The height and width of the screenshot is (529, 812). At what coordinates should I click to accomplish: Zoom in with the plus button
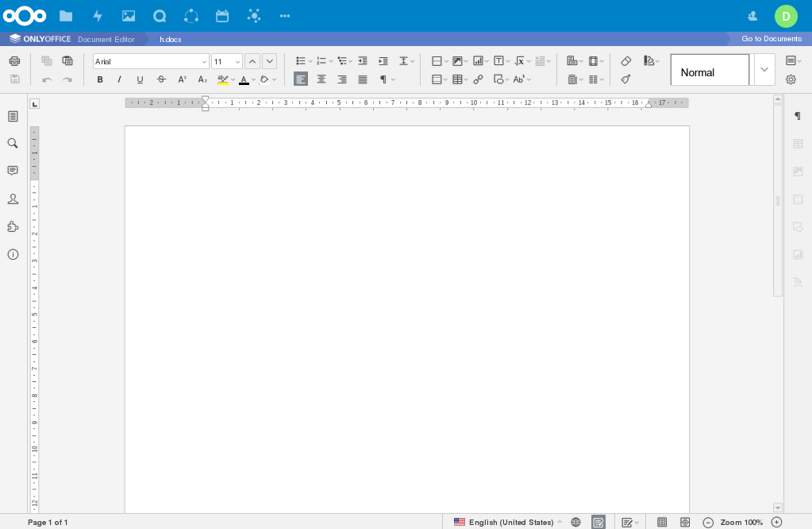777,523
